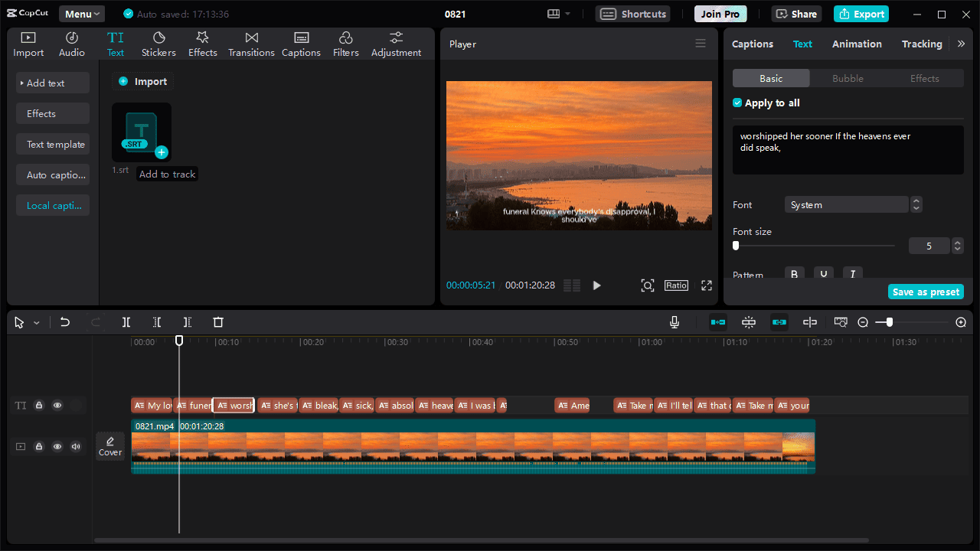Click the Font stepper arrows

point(916,204)
